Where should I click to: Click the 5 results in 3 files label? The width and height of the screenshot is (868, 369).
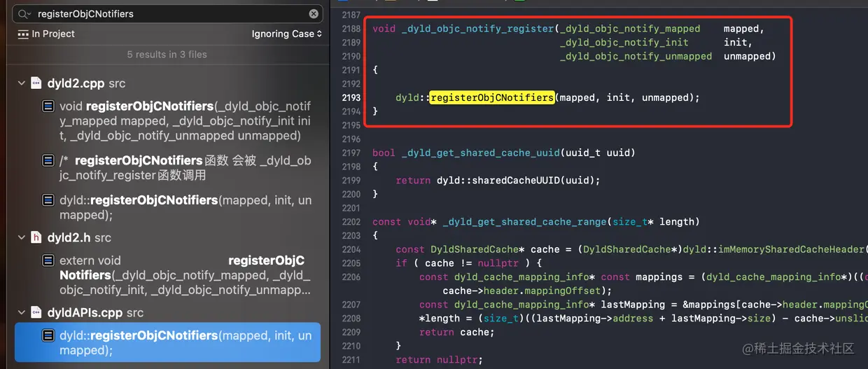tap(167, 54)
